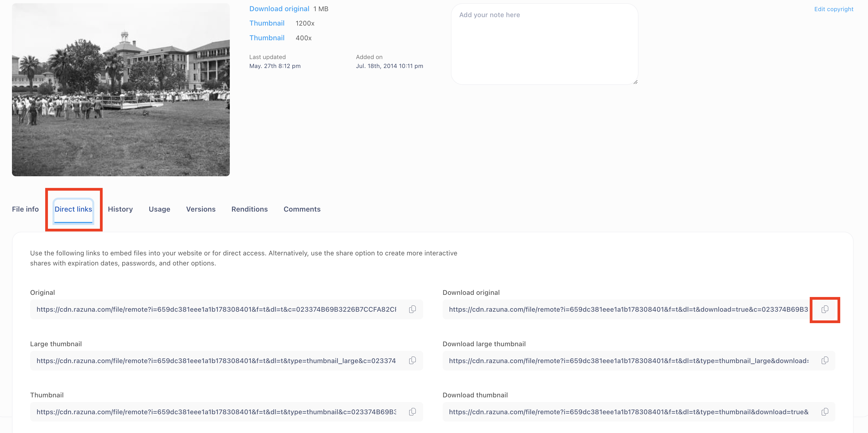Open the 400x Thumbnail link
Screen dimensions: 868x433
coord(267,38)
